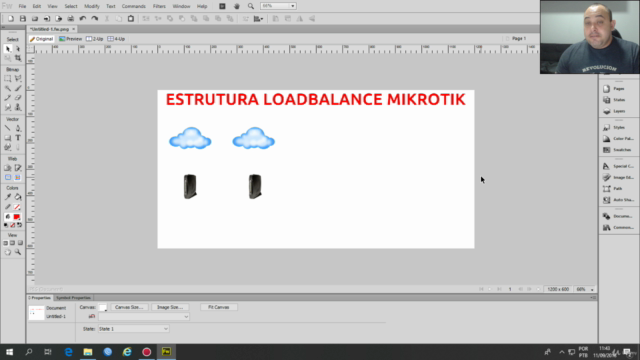The width and height of the screenshot is (640, 360).
Task: Select the Rubber Stamp tool
Action: tap(18, 107)
